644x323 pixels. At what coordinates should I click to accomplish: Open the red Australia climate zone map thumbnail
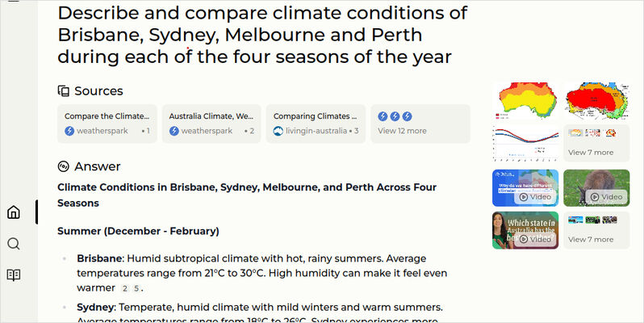[596, 101]
